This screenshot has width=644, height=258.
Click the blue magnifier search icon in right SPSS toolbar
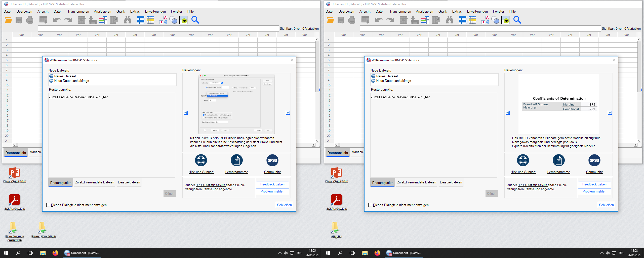click(517, 20)
